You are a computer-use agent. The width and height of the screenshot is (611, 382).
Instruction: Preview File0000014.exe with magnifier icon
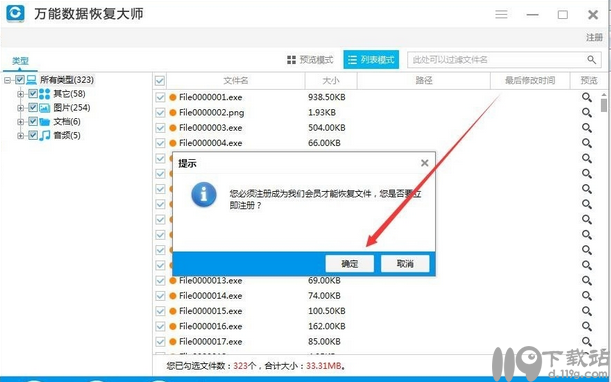click(587, 296)
